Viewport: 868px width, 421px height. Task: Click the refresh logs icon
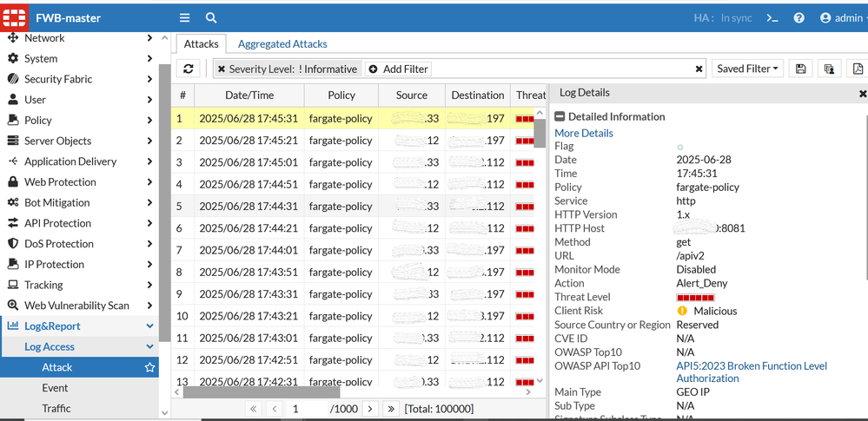pos(189,69)
